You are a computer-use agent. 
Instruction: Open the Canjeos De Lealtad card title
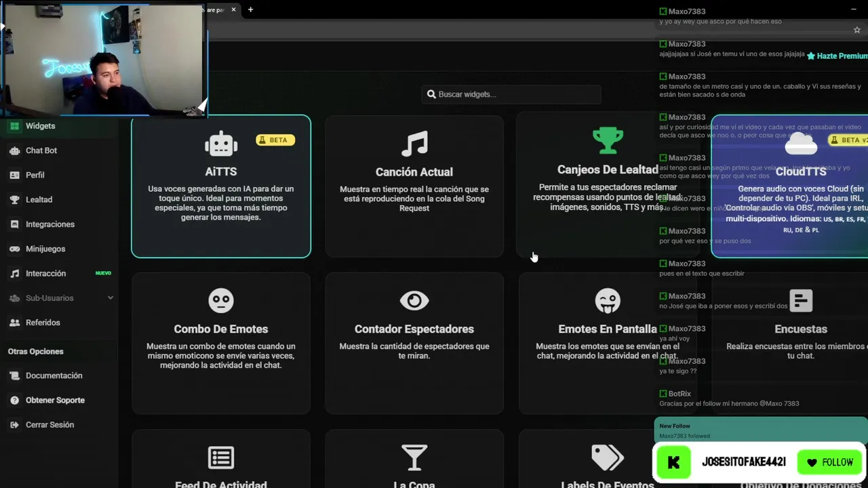pyautogui.click(x=608, y=169)
